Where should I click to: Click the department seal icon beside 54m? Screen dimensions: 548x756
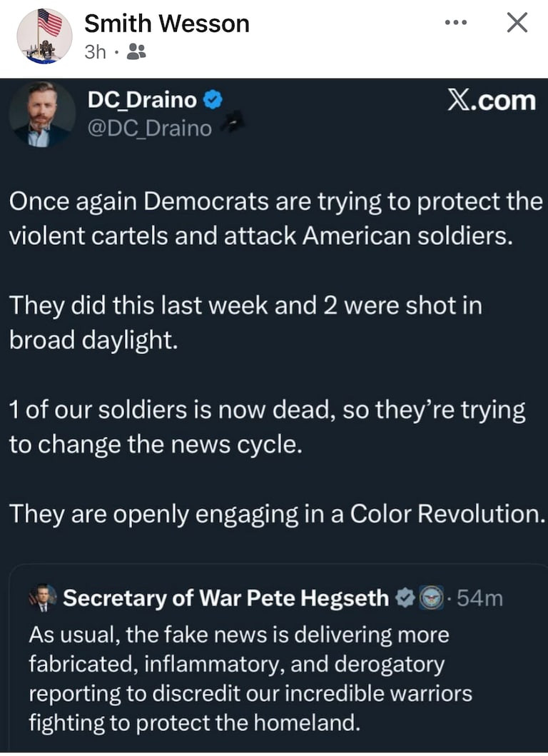point(432,598)
